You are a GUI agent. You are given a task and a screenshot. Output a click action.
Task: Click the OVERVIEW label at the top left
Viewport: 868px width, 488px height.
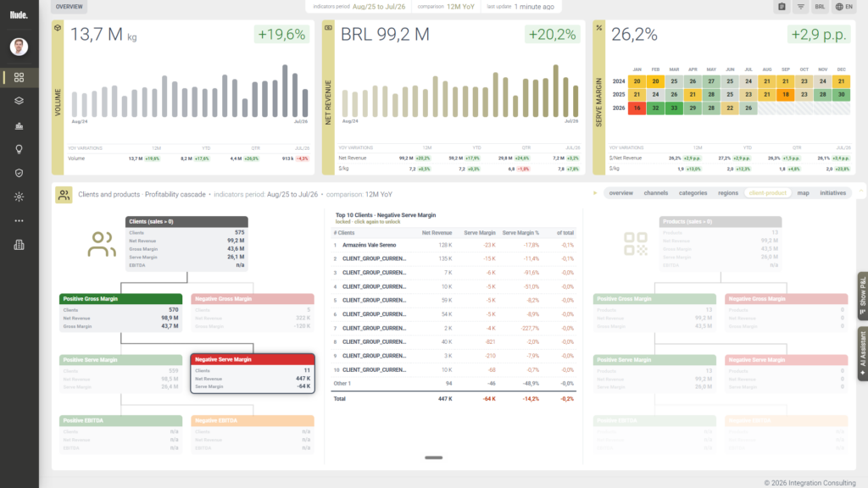(70, 7)
